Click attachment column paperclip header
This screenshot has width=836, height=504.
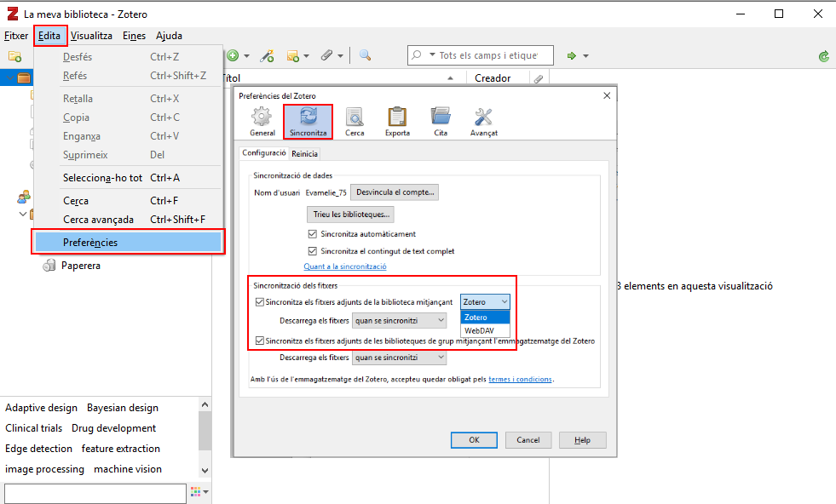click(x=539, y=78)
